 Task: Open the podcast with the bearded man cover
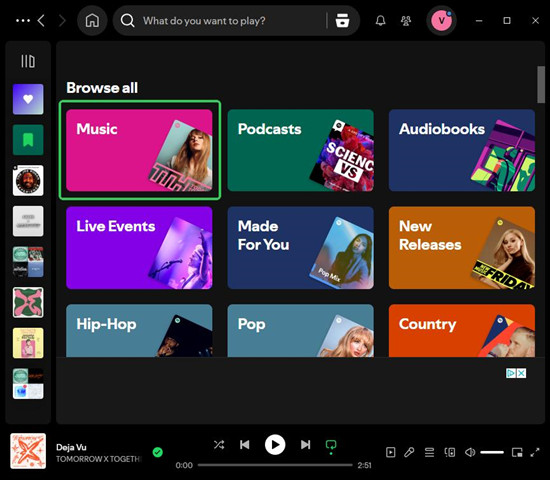click(28, 180)
